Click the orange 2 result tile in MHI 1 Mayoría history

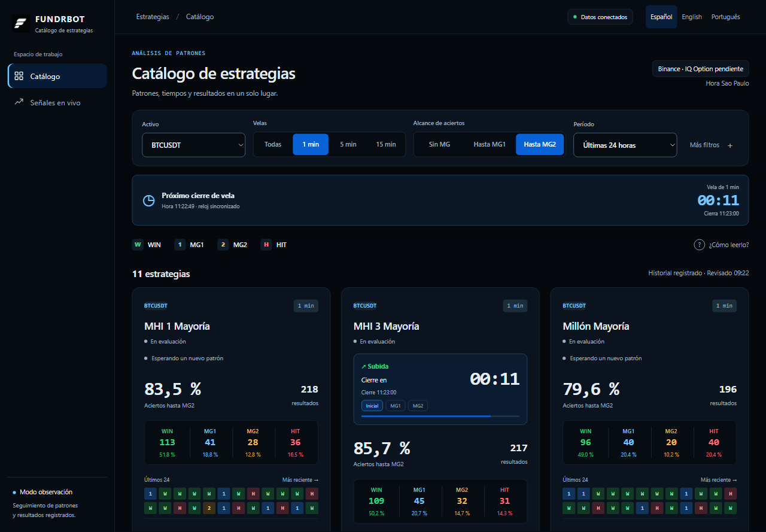tap(209, 508)
